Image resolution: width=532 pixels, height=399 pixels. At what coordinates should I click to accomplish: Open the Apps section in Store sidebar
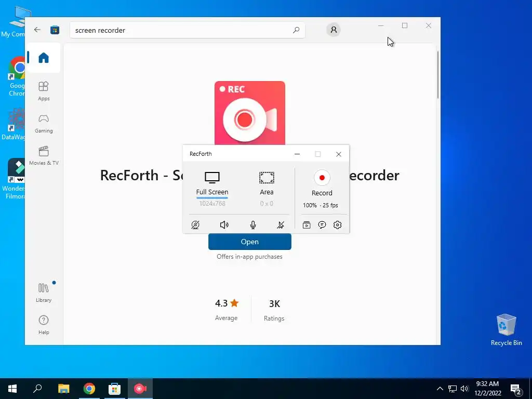(44, 91)
